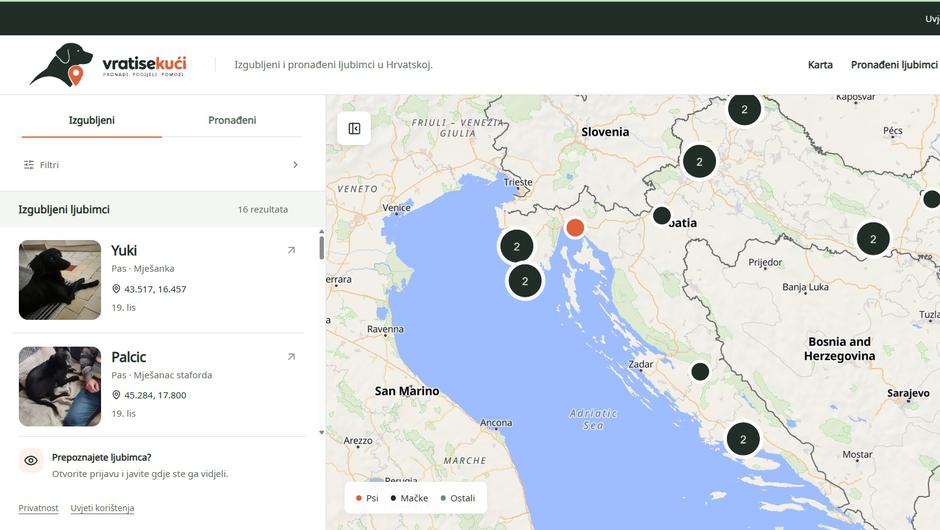Open the cluster of 2 near Zagreb

tap(700, 161)
